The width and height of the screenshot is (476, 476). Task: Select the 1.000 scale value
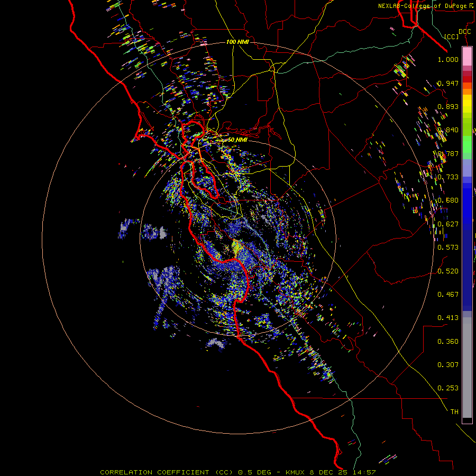coord(448,59)
